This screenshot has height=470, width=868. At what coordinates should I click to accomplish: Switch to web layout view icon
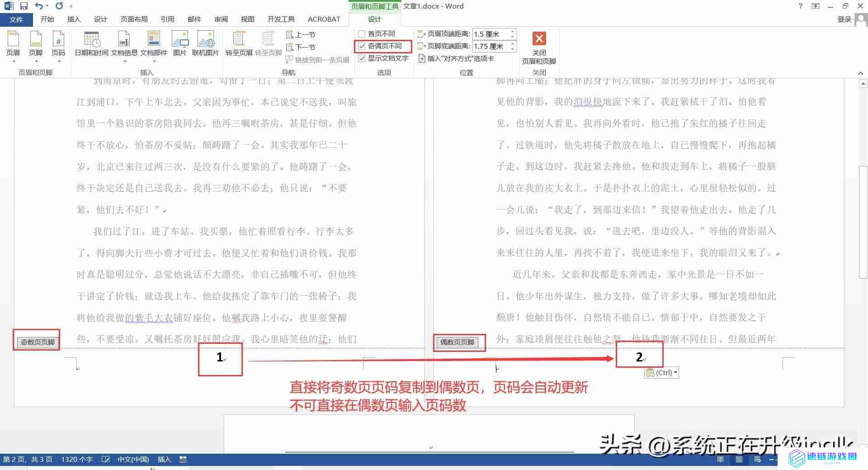pyautogui.click(x=758, y=459)
